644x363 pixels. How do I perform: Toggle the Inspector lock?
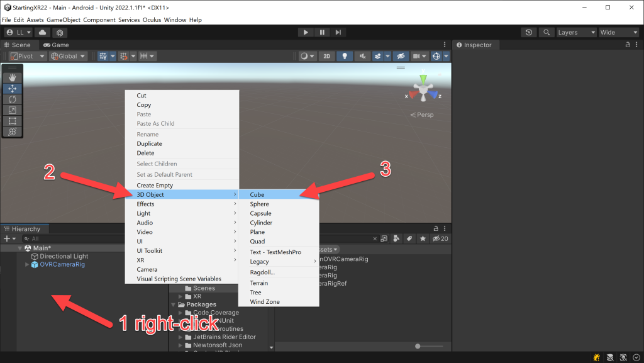click(628, 45)
